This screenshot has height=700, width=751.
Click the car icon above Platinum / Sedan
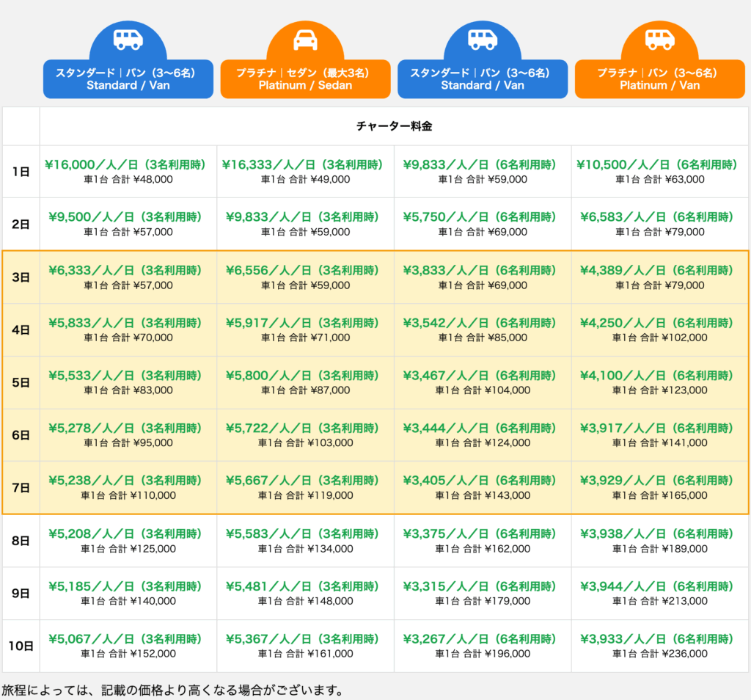[305, 40]
